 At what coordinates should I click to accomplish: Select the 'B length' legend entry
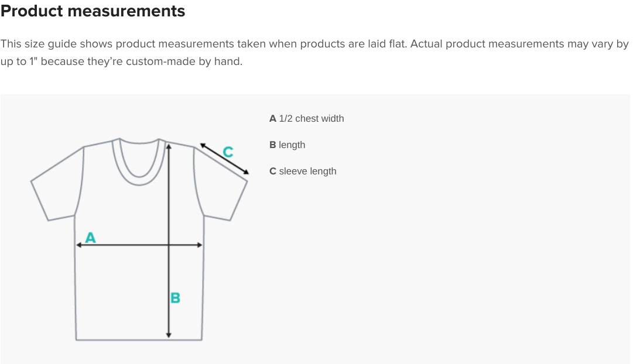tap(288, 145)
